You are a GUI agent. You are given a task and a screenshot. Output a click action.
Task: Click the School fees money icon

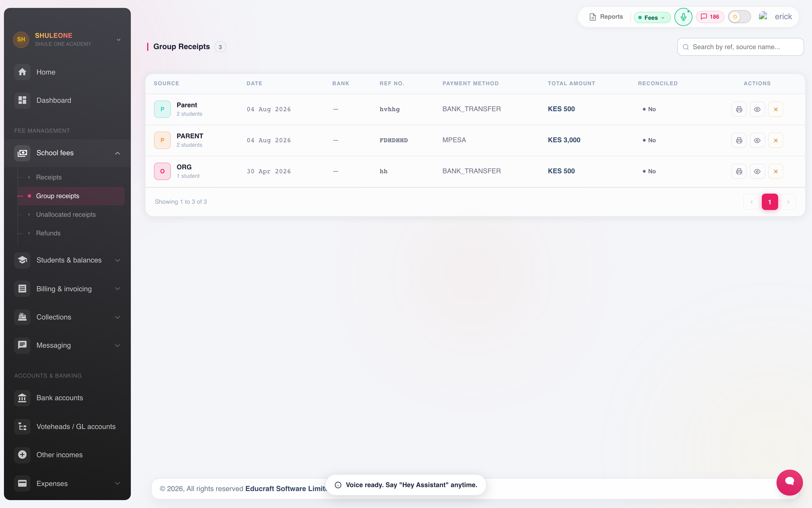point(22,153)
